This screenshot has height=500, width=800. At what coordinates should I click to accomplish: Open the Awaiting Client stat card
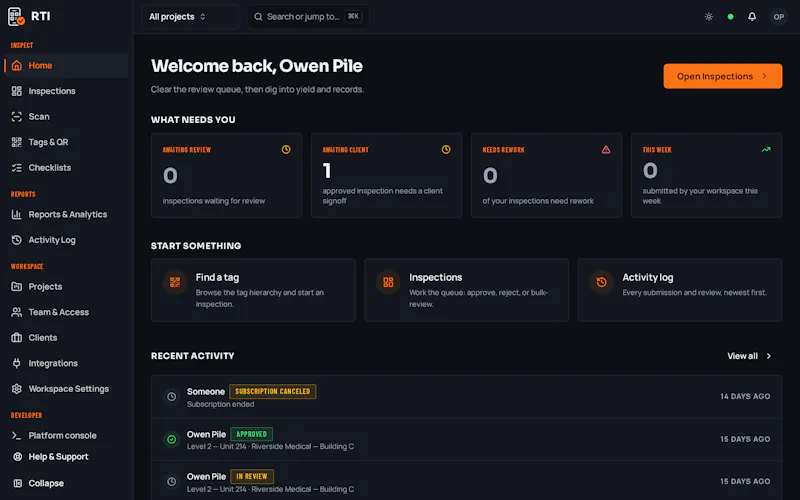coord(387,176)
